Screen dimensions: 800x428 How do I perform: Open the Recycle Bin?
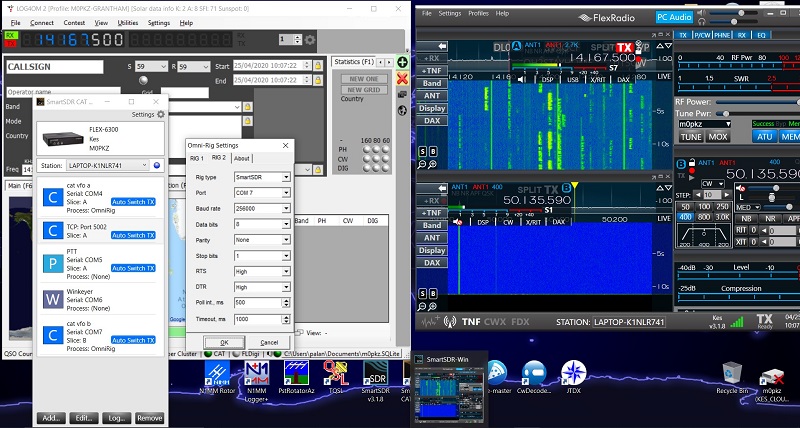(x=732, y=377)
